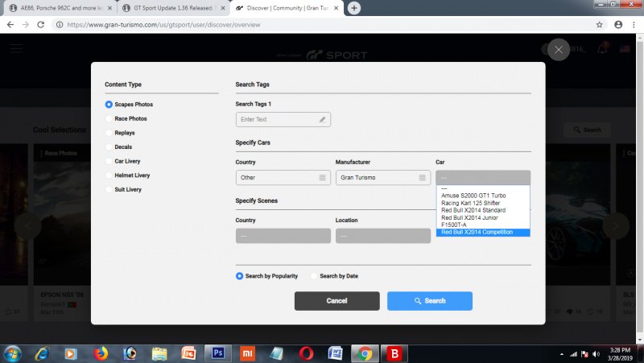Click the US flag region icon
This screenshot has height=363, width=644.
(625, 49)
